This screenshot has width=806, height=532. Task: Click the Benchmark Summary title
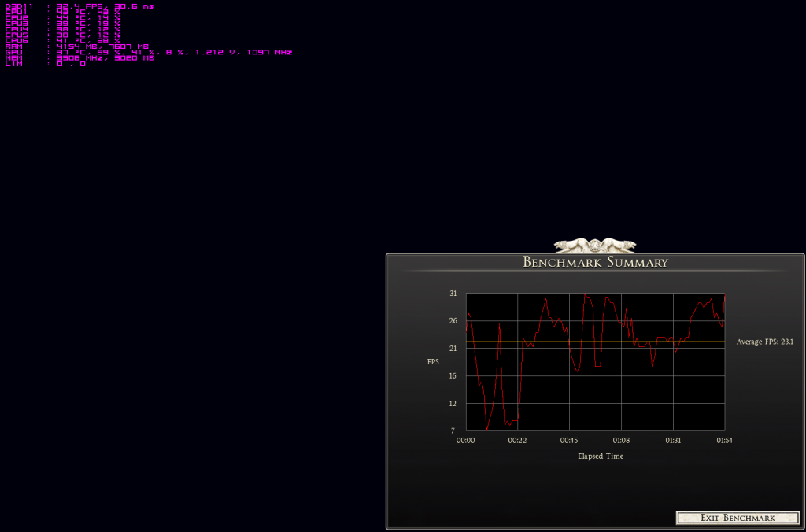point(595,263)
